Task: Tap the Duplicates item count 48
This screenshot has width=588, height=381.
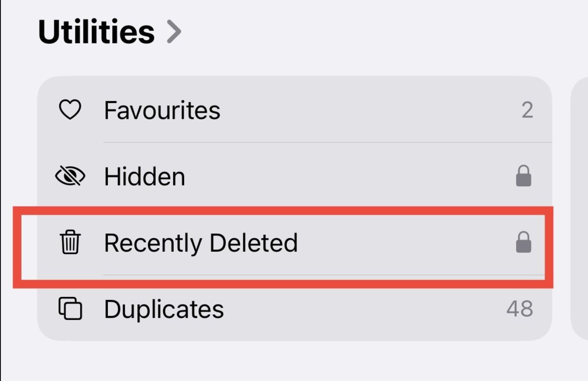Action: 520,309
